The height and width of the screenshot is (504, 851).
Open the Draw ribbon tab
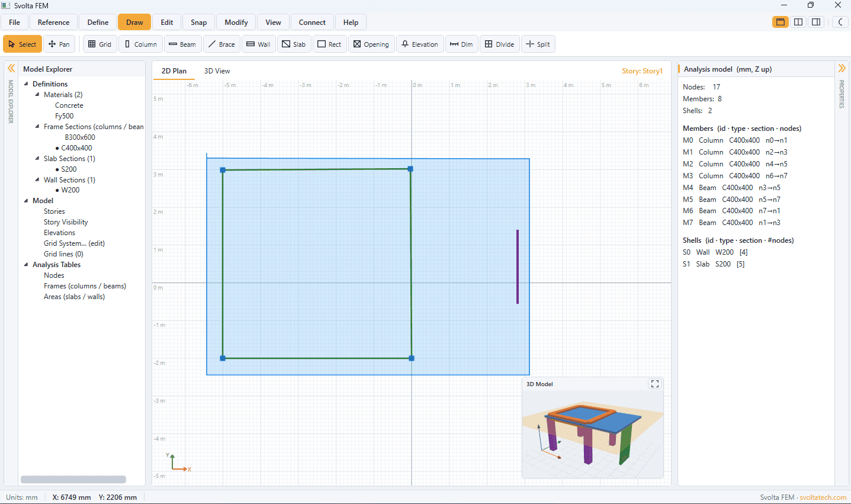coord(134,23)
